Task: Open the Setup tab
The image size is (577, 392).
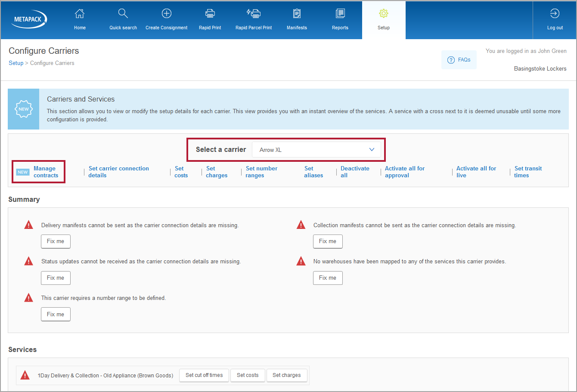Action: (x=384, y=20)
